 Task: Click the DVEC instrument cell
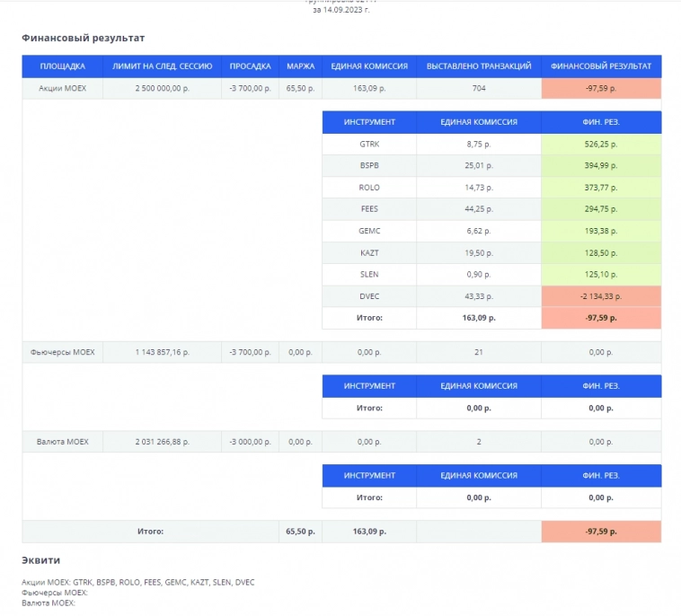(x=369, y=295)
